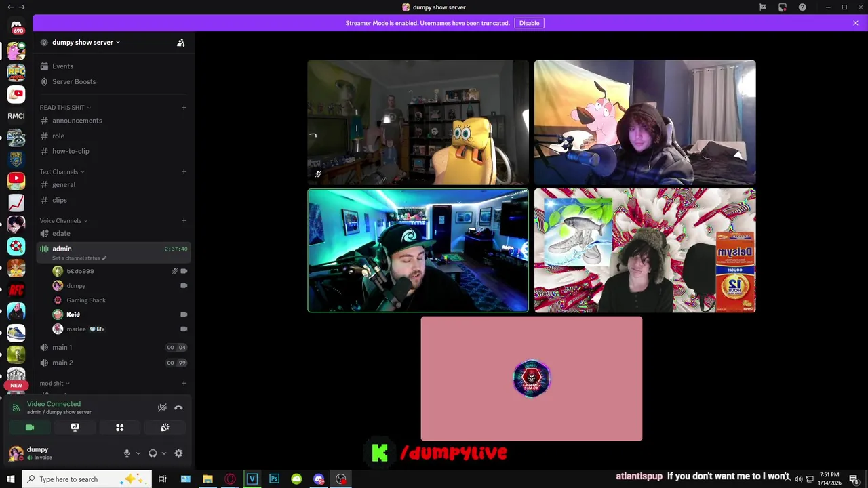
Task: Open the taskbar notification center
Action: point(854,479)
